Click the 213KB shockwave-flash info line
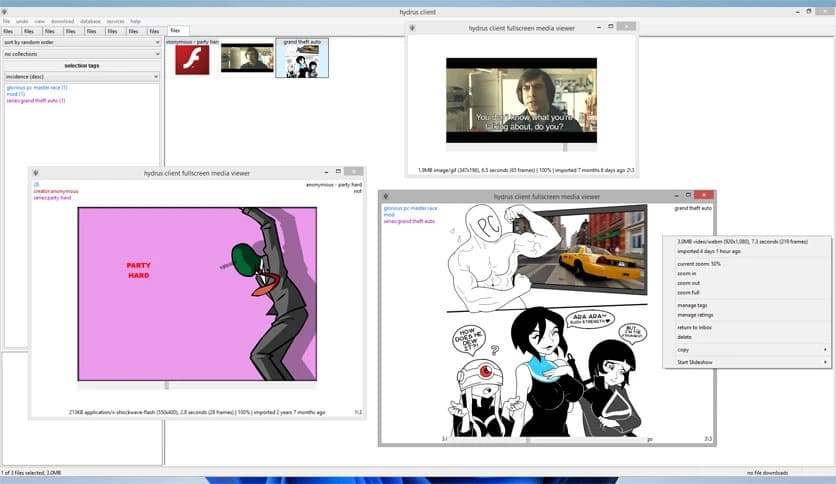The image size is (836, 484). pyautogui.click(x=197, y=413)
